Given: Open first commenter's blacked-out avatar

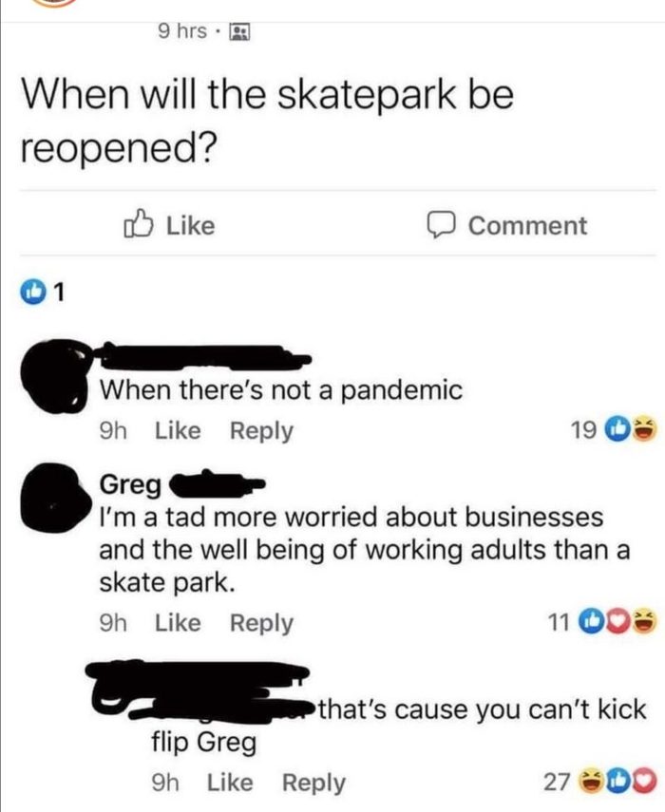Looking at the screenshot, I should point(53,375).
